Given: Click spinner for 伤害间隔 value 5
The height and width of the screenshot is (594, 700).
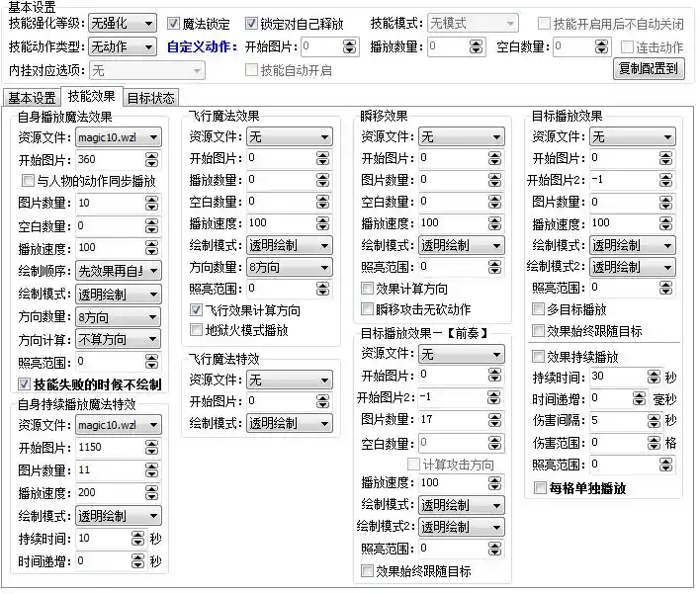Looking at the screenshot, I should [654, 420].
